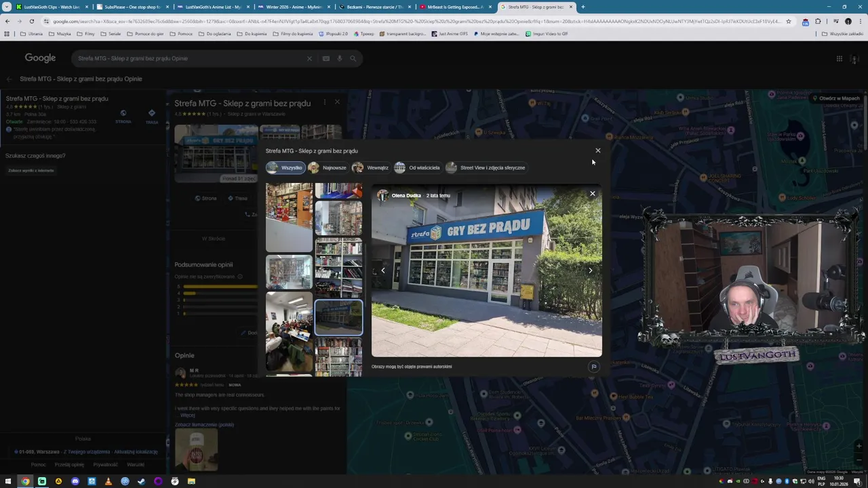This screenshot has width=868, height=488.
Task: Open the people playing at tables thumbnail
Action: [x=289, y=332]
